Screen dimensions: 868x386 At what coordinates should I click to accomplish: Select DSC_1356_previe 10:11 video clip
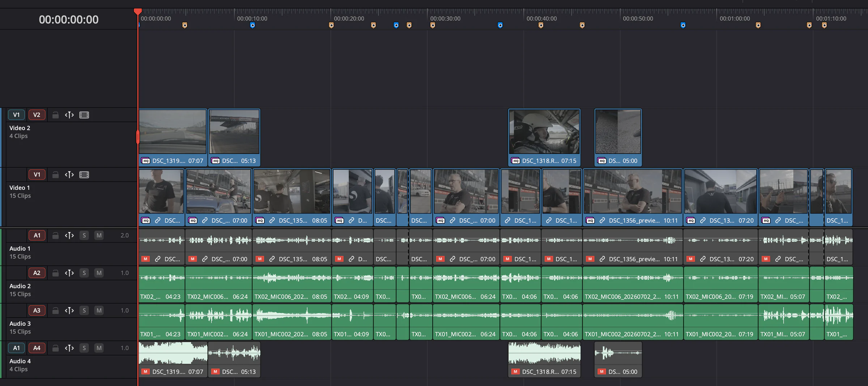[633, 197]
